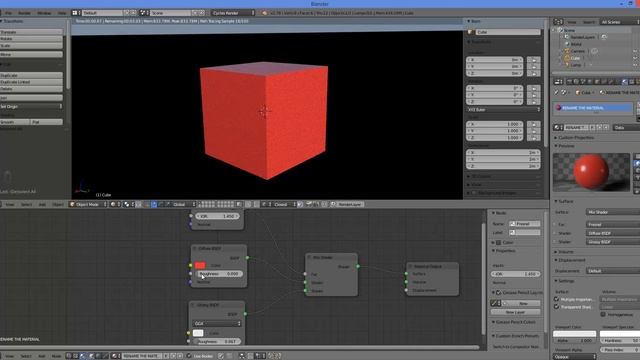Open the Add menu in node editor header

coord(42,356)
